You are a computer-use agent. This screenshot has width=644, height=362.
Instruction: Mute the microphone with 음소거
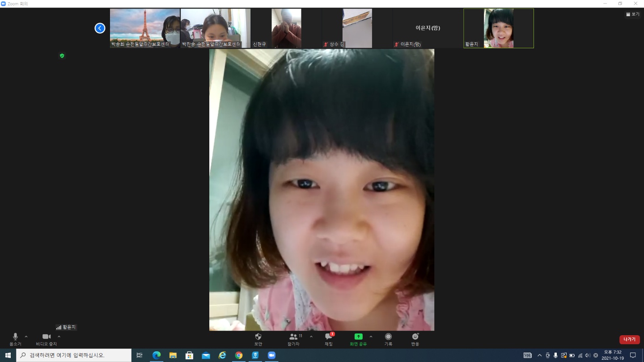[15, 339]
